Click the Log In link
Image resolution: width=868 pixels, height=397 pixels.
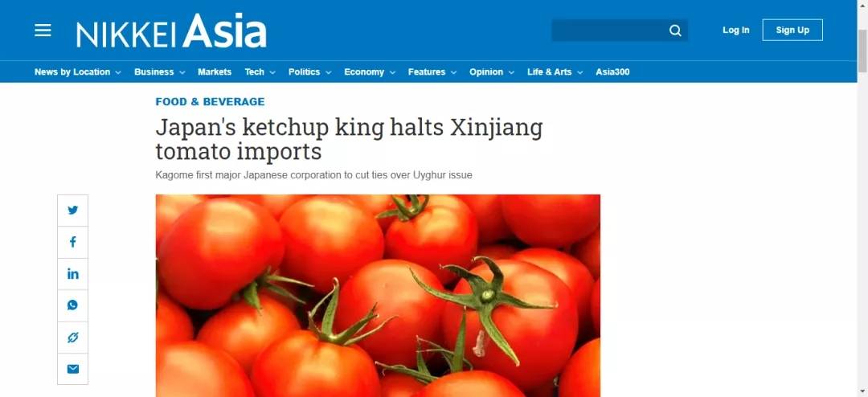(735, 30)
